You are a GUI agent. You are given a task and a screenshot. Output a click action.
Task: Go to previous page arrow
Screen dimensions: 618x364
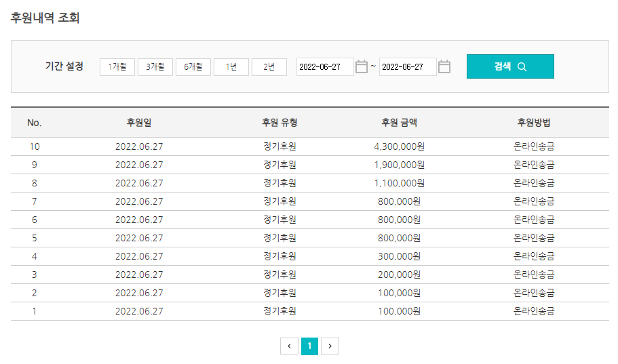[x=289, y=346]
